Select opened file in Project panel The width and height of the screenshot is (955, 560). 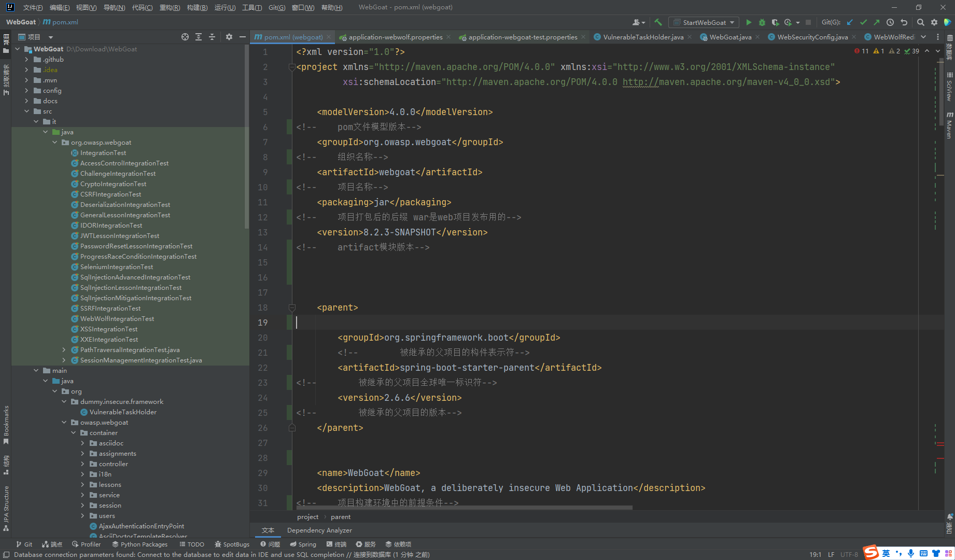pyautogui.click(x=185, y=37)
